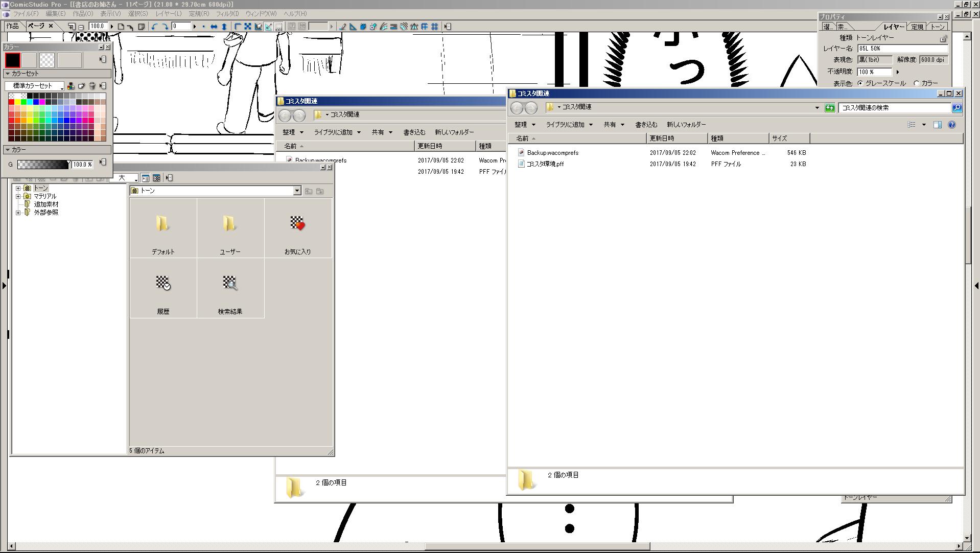
Task: Click the trash icon in color set panel
Action: (x=92, y=86)
